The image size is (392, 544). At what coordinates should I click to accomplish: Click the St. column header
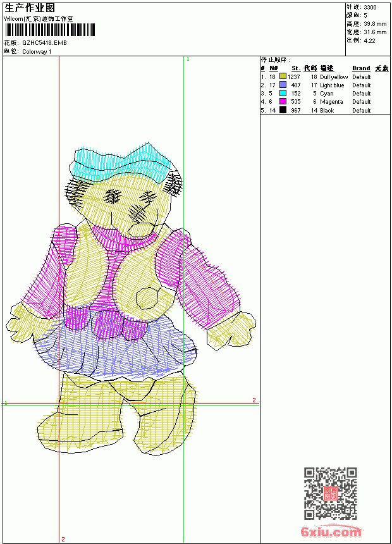pos(296,68)
